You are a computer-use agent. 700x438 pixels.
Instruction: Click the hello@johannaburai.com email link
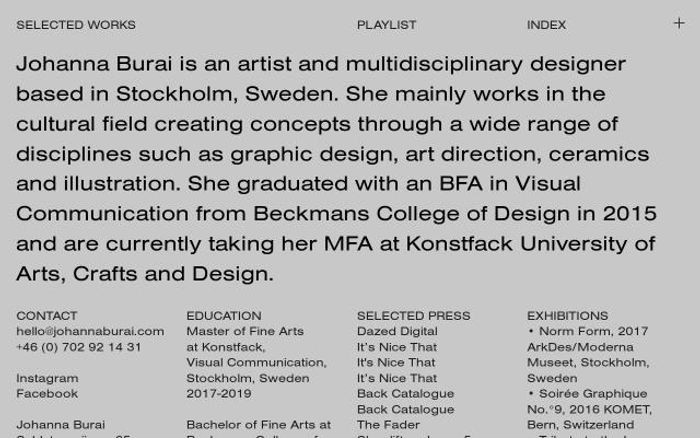[90, 331]
